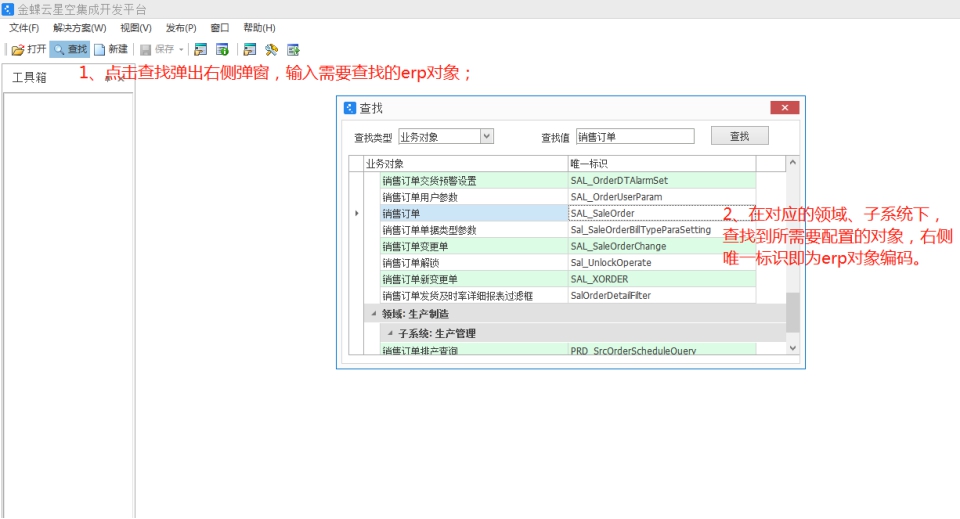
Task: Click the 唯一标识 column header
Action: coord(662,163)
